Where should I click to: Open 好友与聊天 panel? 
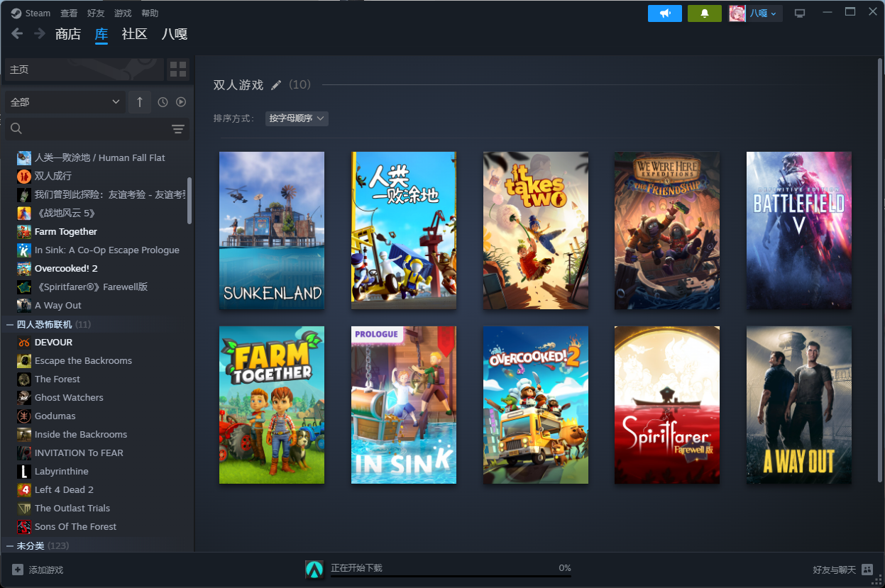(x=842, y=570)
